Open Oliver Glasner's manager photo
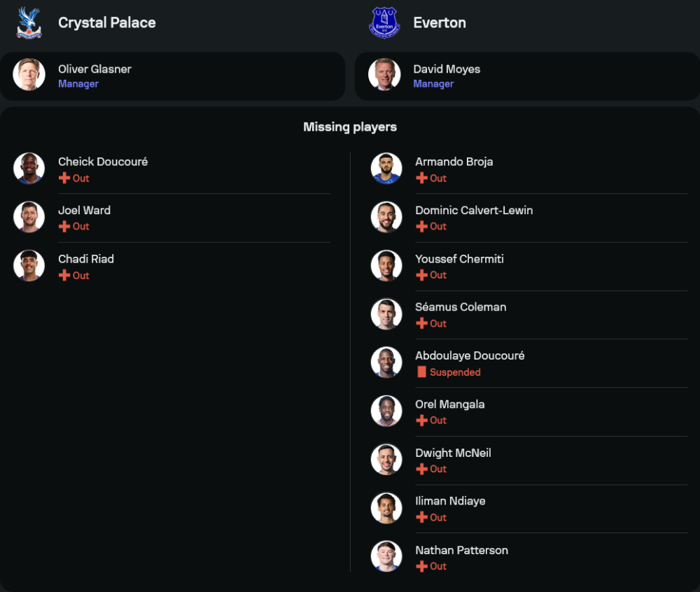Screen dimensions: 700x592 point(29,75)
